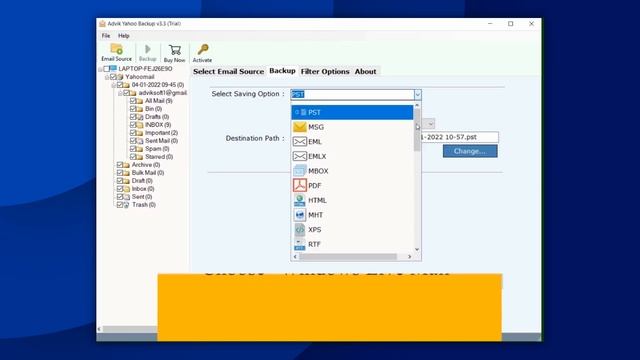Choose HTML in the saving options list

tap(352, 200)
